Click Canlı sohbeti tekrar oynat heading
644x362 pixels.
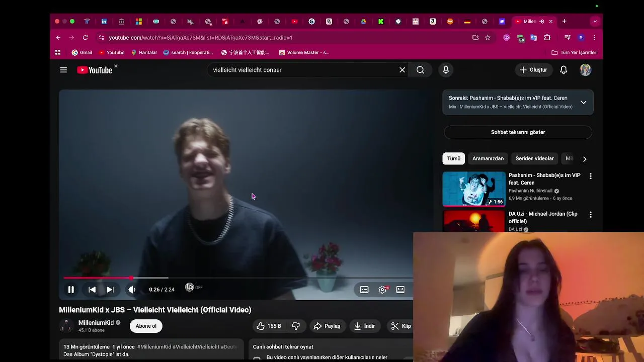pos(283,347)
